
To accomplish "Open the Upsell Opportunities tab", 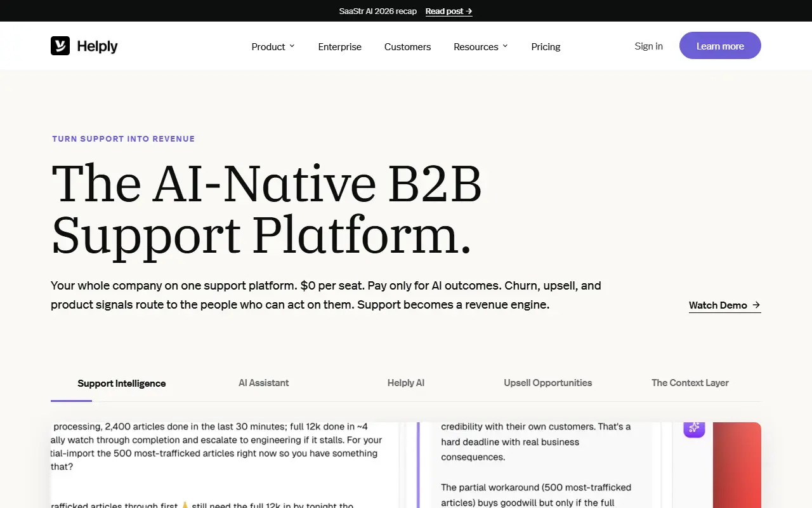I will tap(548, 383).
